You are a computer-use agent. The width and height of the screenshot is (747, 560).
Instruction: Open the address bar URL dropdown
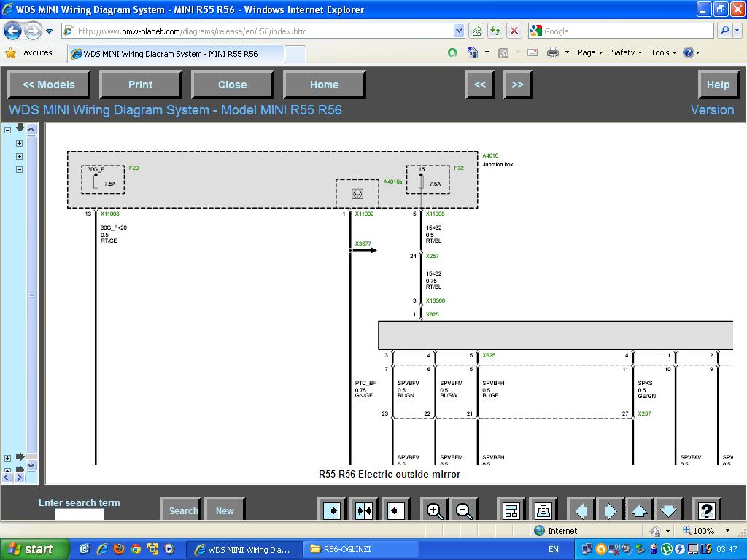tap(459, 31)
